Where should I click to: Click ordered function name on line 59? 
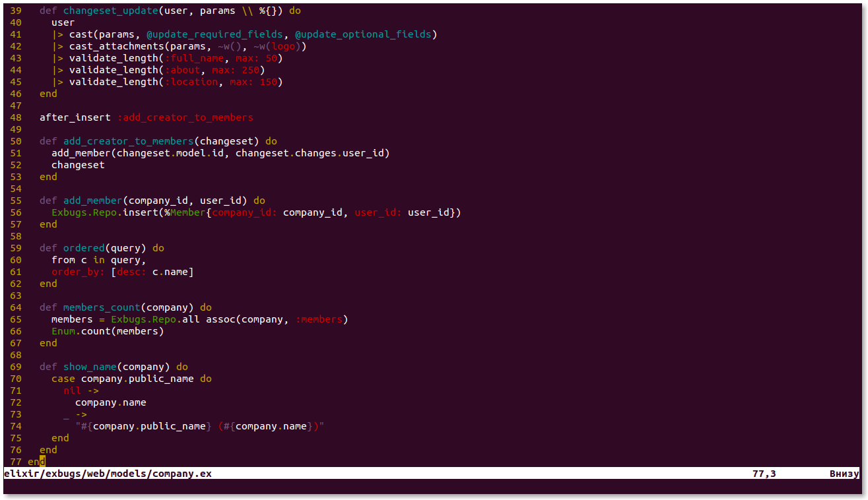click(84, 248)
